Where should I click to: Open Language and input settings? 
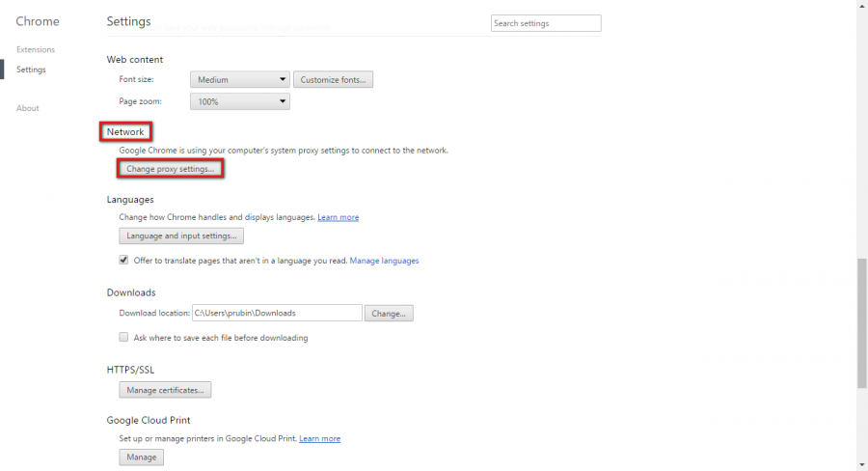(x=181, y=236)
